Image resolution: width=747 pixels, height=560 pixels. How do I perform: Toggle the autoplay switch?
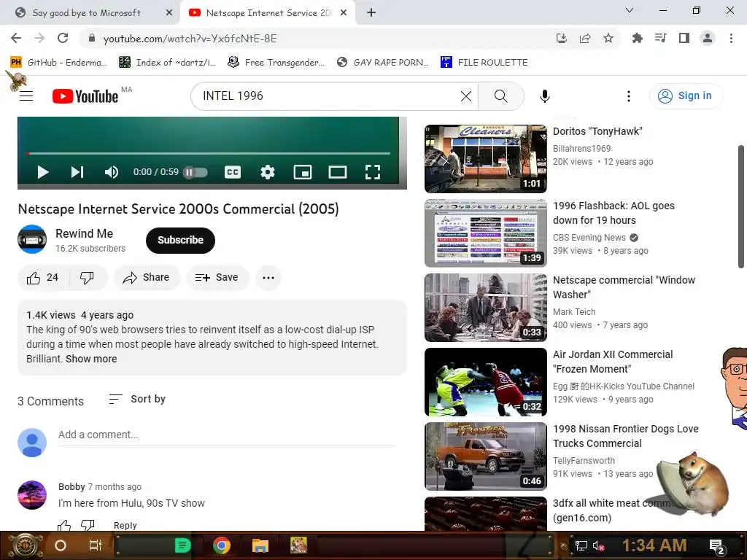click(196, 172)
